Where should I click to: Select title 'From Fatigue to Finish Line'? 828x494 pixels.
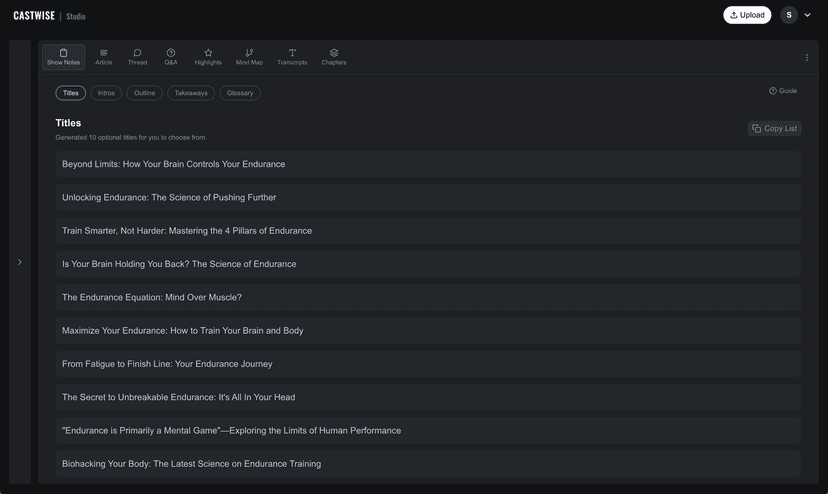click(428, 364)
